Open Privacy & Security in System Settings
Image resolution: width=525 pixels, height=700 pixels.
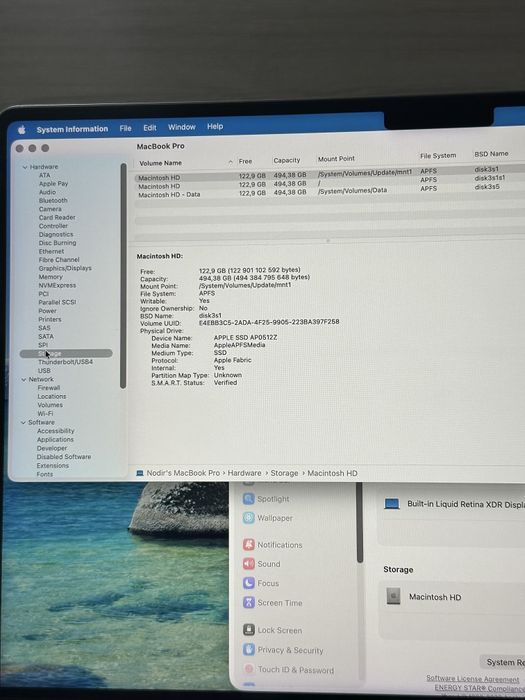point(283,650)
